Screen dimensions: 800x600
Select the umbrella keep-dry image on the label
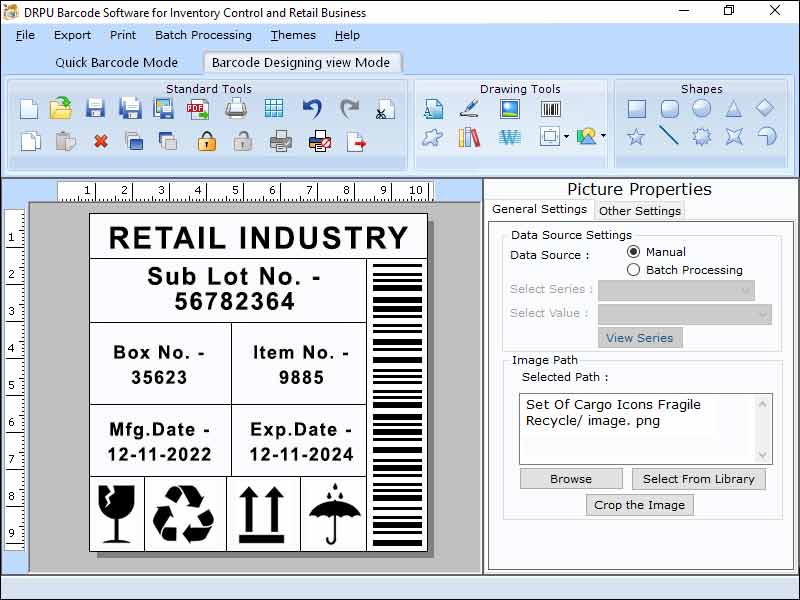[x=335, y=513]
